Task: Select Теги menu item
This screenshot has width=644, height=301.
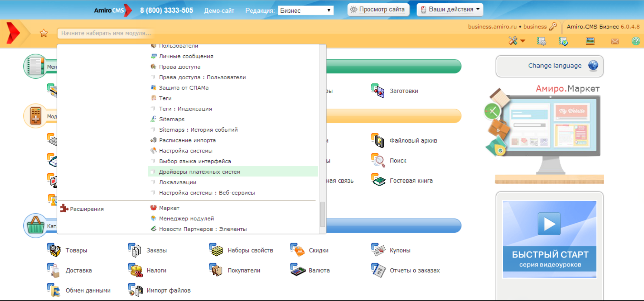Action: 165,98
